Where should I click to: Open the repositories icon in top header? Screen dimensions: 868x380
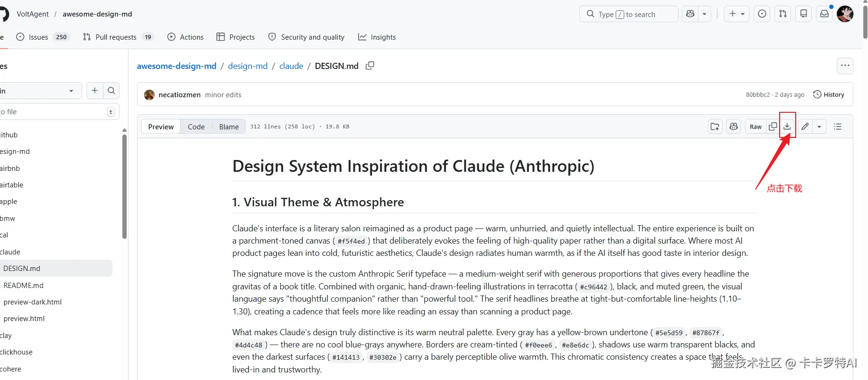[x=804, y=14]
